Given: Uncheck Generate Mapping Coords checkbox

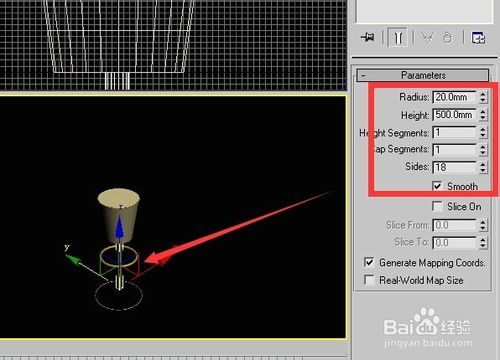Looking at the screenshot, I should coord(369,262).
